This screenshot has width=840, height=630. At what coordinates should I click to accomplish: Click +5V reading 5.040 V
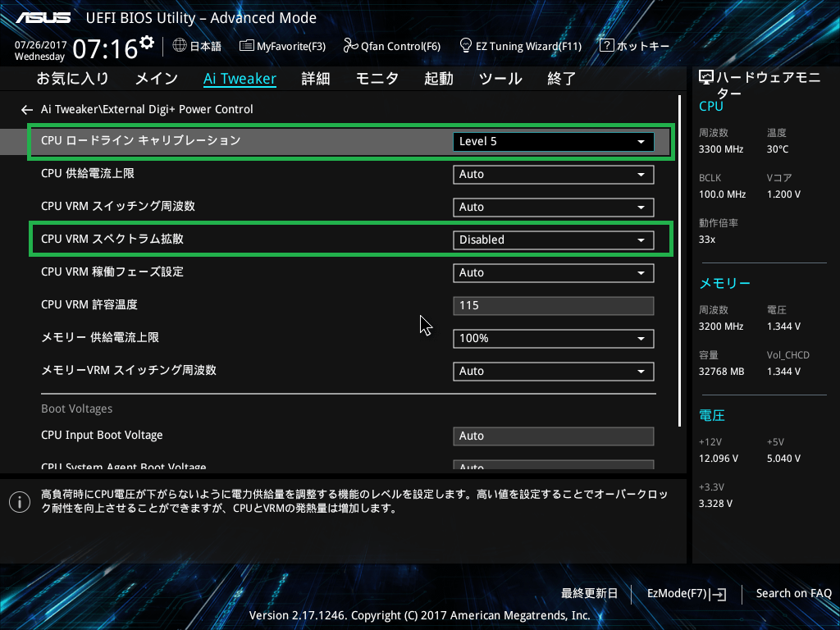coord(783,459)
